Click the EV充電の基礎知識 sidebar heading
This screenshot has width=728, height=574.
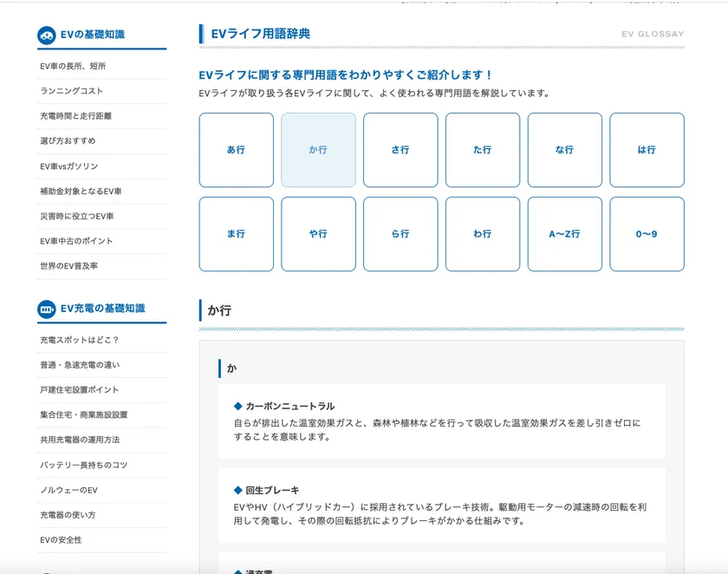click(x=102, y=309)
